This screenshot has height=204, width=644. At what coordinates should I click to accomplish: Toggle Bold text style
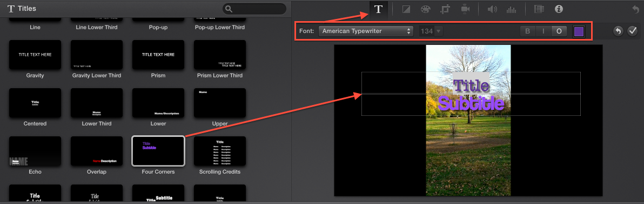click(x=528, y=31)
